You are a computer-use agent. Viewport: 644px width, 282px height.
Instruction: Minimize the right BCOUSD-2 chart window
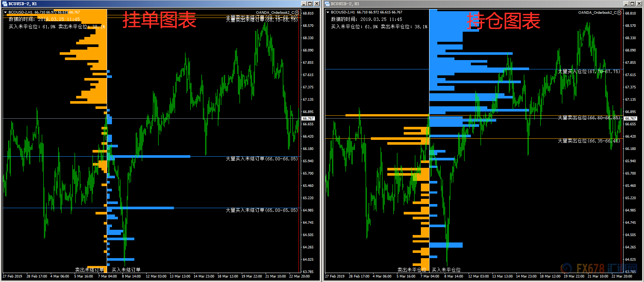click(x=626, y=3)
